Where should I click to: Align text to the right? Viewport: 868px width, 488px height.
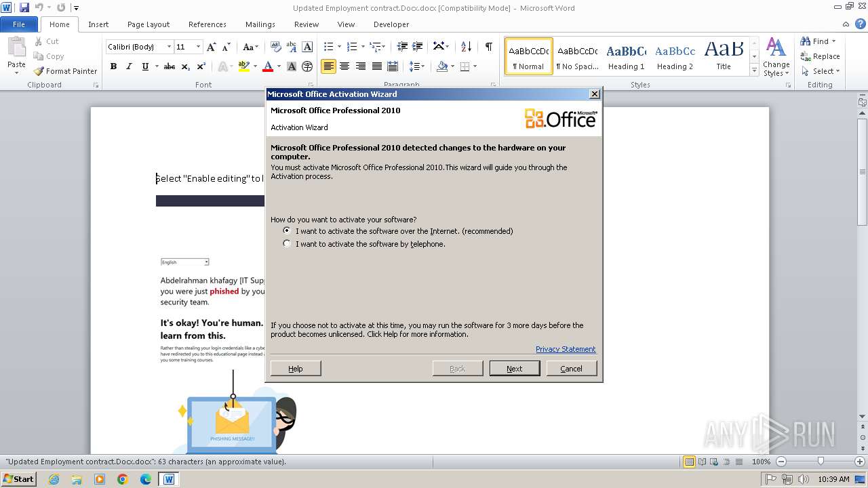coord(360,66)
